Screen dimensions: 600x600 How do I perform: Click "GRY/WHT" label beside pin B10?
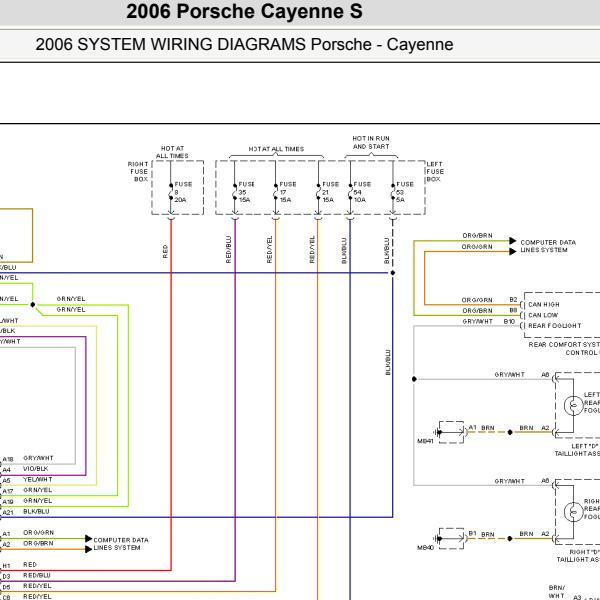pos(477,321)
